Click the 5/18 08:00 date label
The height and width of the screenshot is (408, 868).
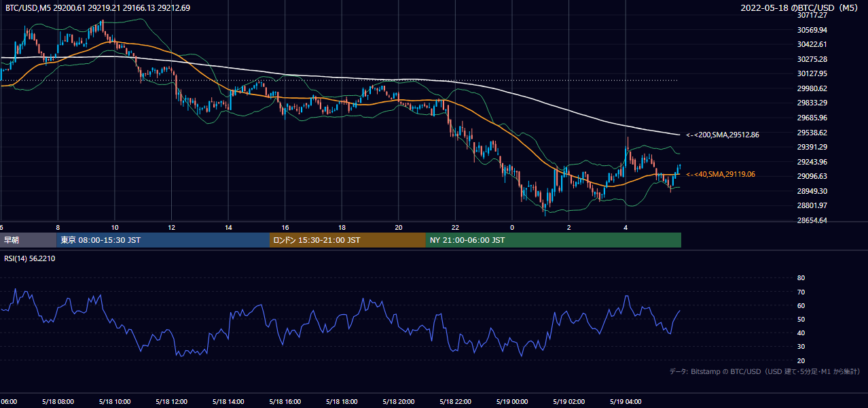(57, 402)
